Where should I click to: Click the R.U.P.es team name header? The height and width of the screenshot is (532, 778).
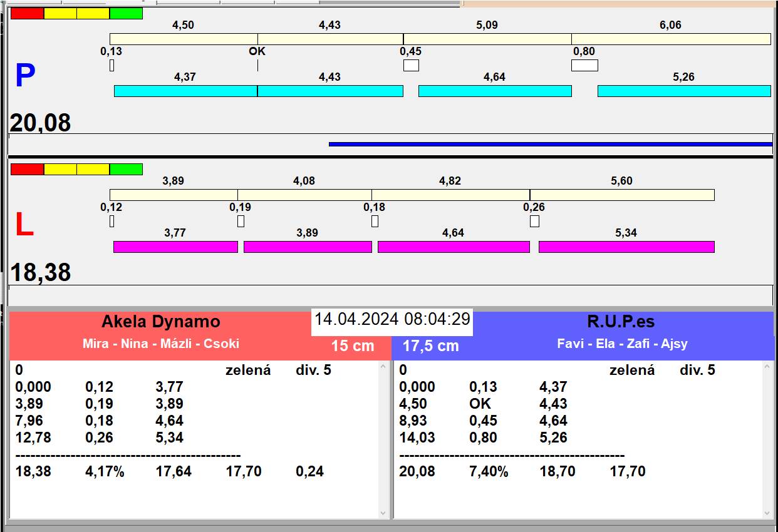(x=621, y=322)
